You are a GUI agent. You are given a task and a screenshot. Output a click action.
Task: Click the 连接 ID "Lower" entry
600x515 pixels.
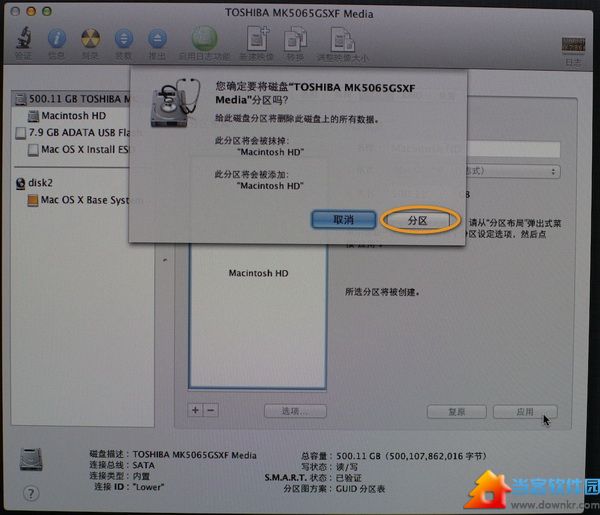(129, 487)
